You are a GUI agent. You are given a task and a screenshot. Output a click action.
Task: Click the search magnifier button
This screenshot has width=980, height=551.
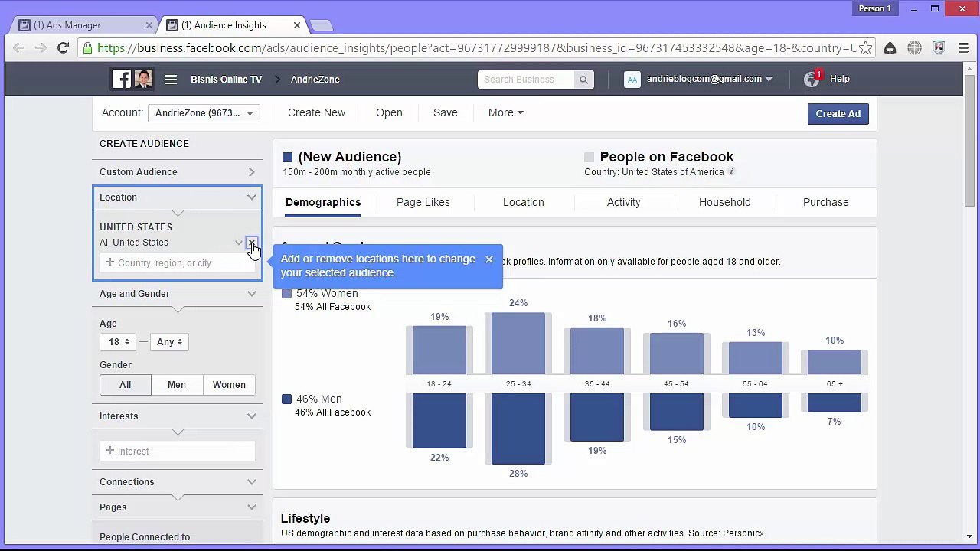pos(583,80)
